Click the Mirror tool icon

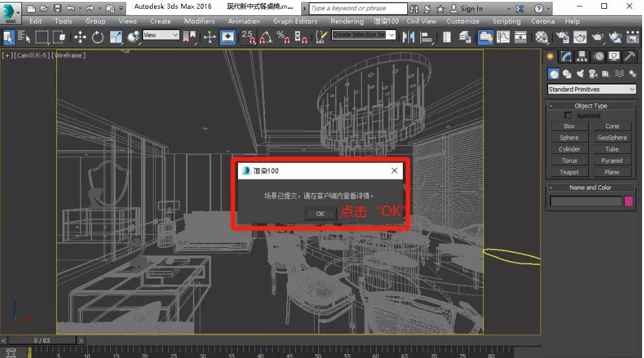coord(408,38)
